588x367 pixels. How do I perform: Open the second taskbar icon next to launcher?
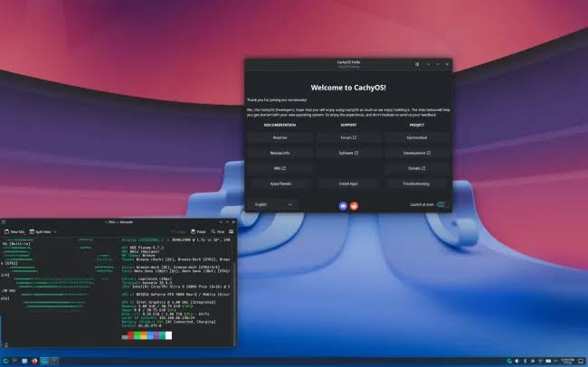coord(14,361)
